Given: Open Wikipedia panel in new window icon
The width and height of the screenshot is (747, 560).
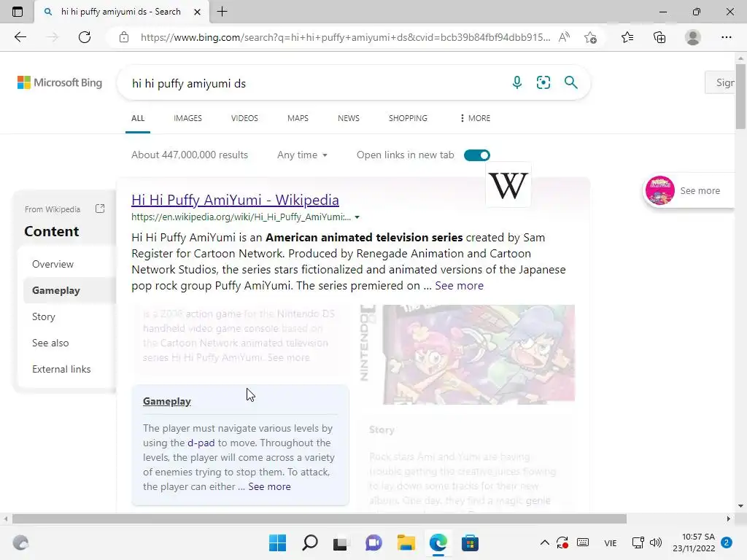Looking at the screenshot, I should click(x=99, y=209).
